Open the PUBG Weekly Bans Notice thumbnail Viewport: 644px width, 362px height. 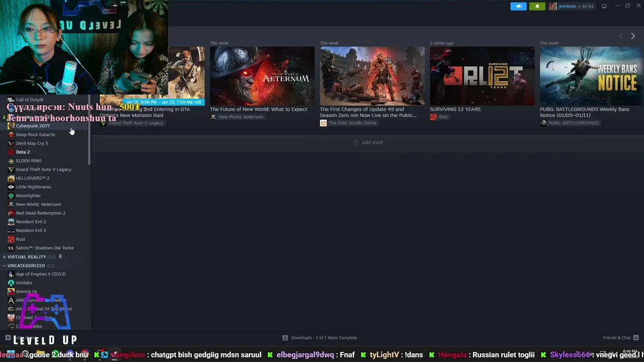(x=592, y=76)
